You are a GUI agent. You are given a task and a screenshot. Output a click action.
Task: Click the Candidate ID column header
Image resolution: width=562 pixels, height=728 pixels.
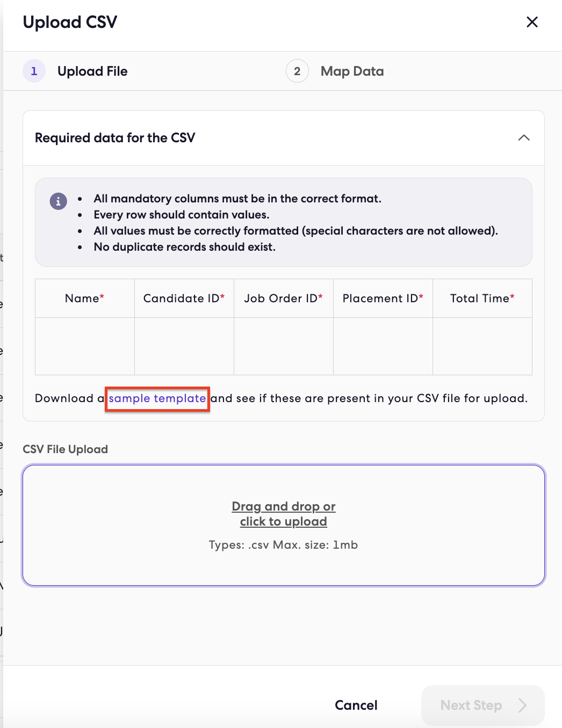(184, 299)
